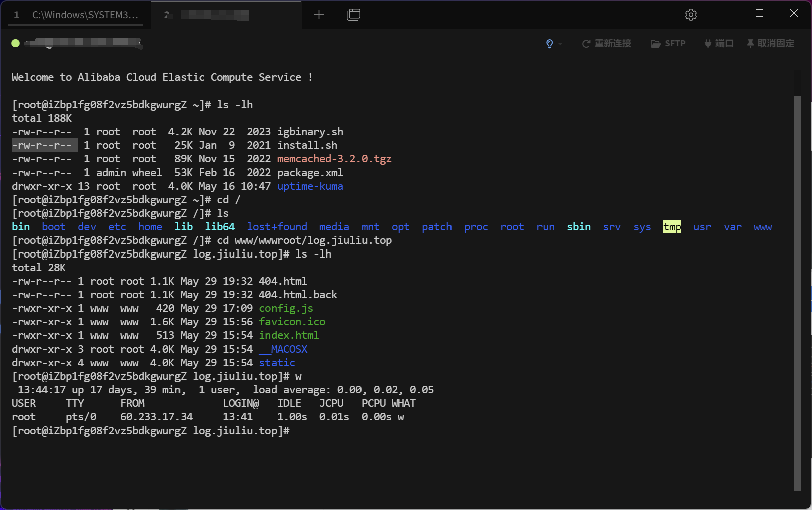Click the IP address 60.233.17.34
Viewport: 812px width, 510px height.
tap(156, 417)
